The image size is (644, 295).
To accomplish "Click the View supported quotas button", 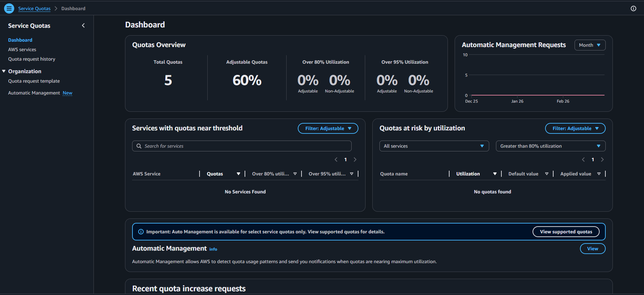I will (566, 232).
